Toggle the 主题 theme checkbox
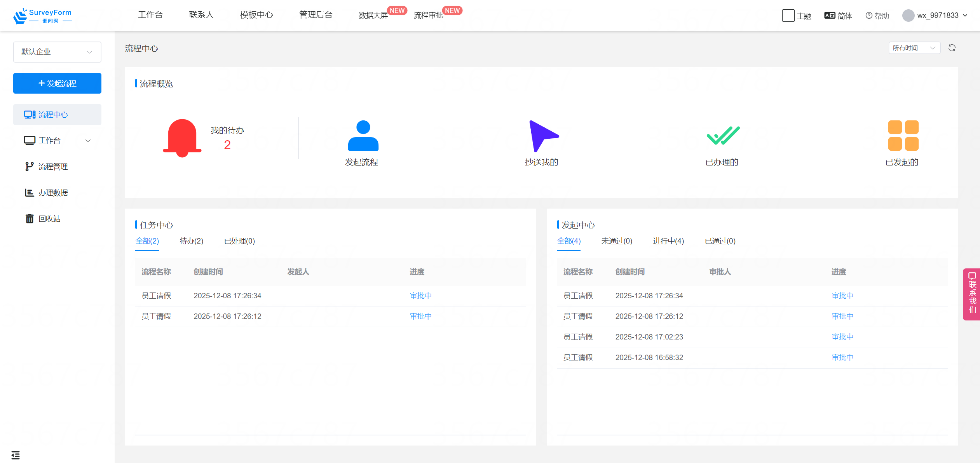The height and width of the screenshot is (463, 980). click(788, 16)
